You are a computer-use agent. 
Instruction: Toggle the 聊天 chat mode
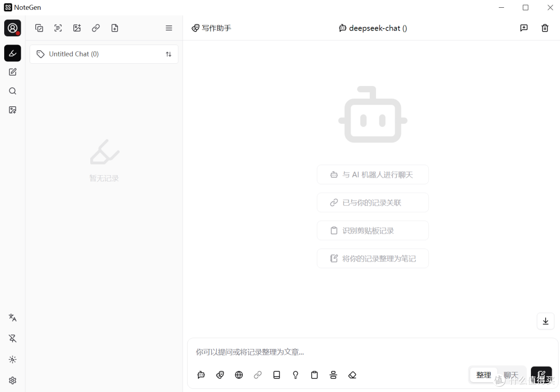click(x=511, y=375)
